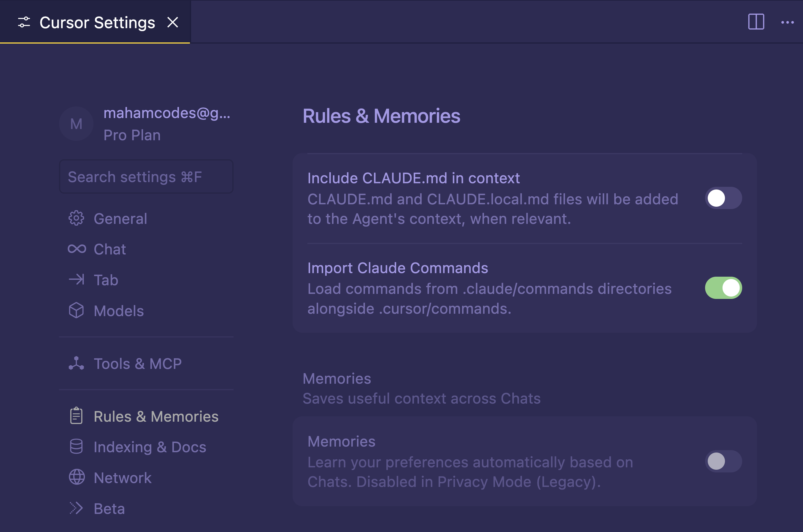The height and width of the screenshot is (532, 803).
Task: Click the Search settings field
Action: 146,176
